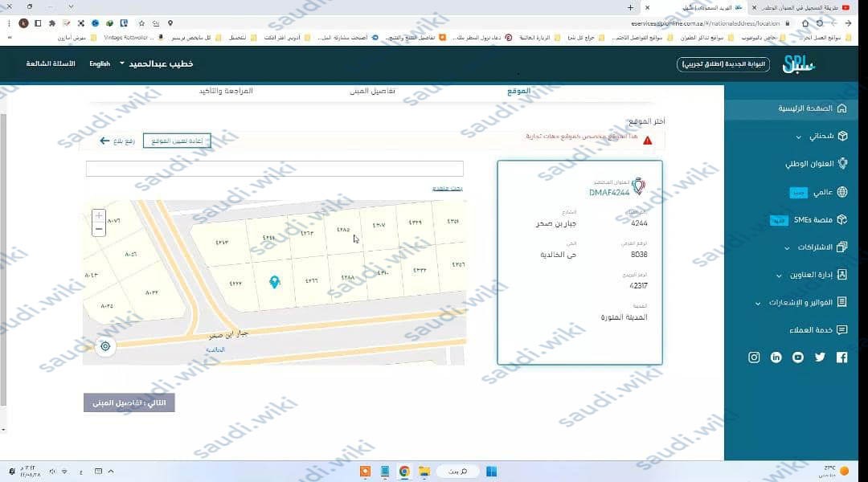Click the Windows Start button

(x=492, y=472)
